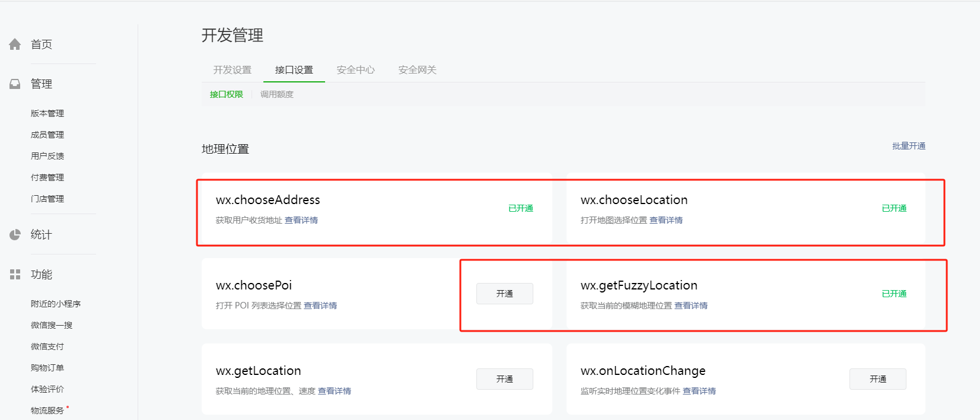980x420 pixels.
Task: Open 首页 in the sidebar
Action: click(42, 44)
